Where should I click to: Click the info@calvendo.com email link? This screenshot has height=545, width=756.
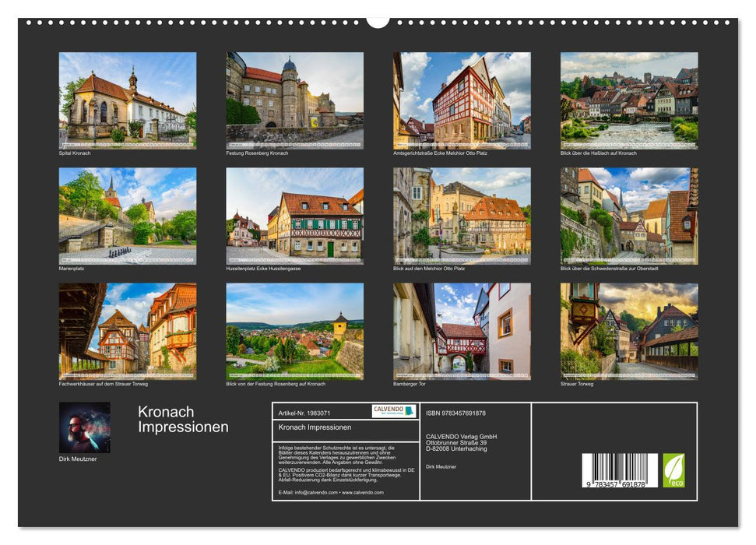(x=315, y=491)
